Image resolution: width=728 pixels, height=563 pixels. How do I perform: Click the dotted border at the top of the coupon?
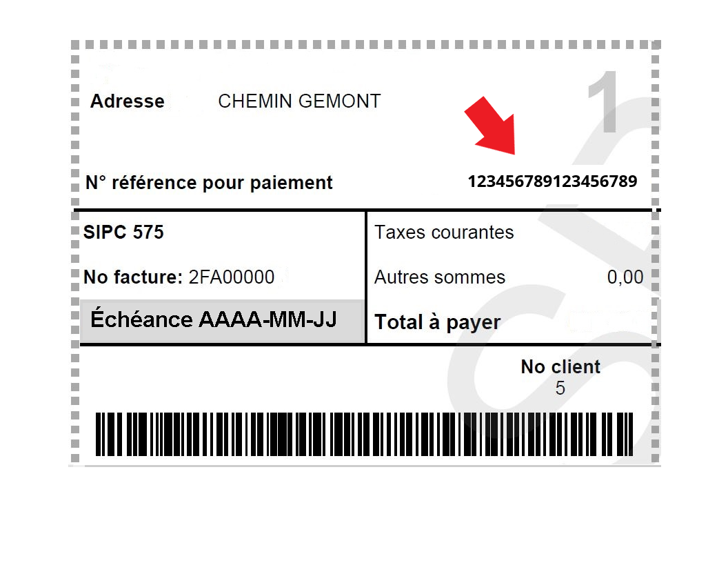pos(366,45)
